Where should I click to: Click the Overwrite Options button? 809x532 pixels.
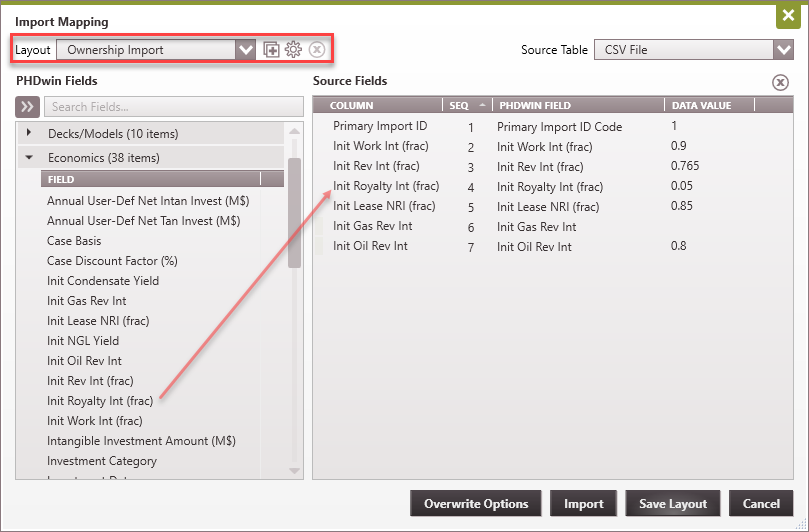(476, 504)
